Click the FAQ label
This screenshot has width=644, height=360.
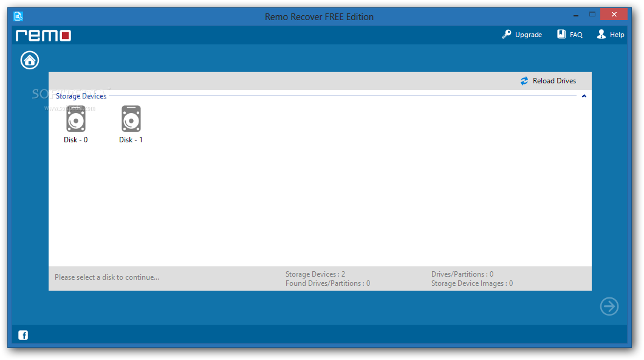coord(576,35)
